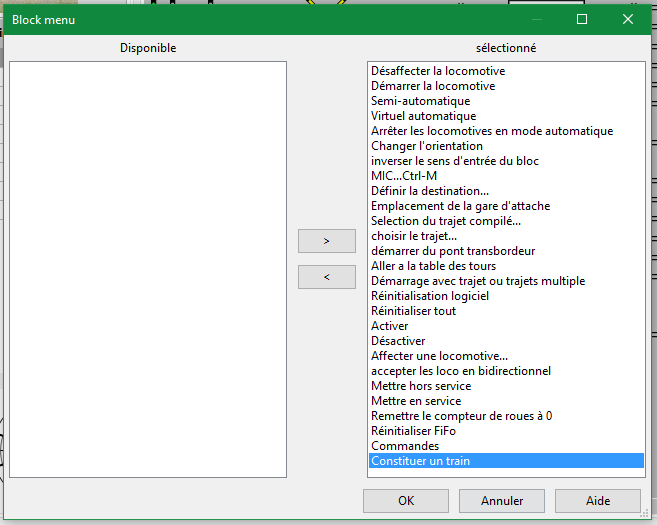Select 'Virtuel automatique' item
The image size is (657, 525).
(x=423, y=116)
